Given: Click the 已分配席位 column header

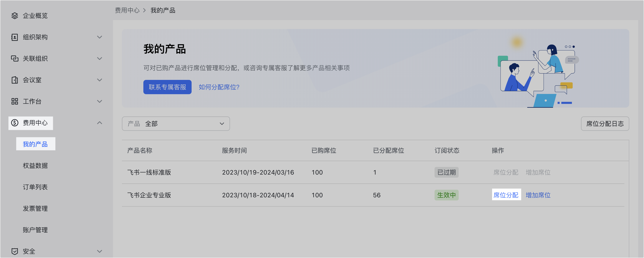Looking at the screenshot, I should [x=389, y=150].
